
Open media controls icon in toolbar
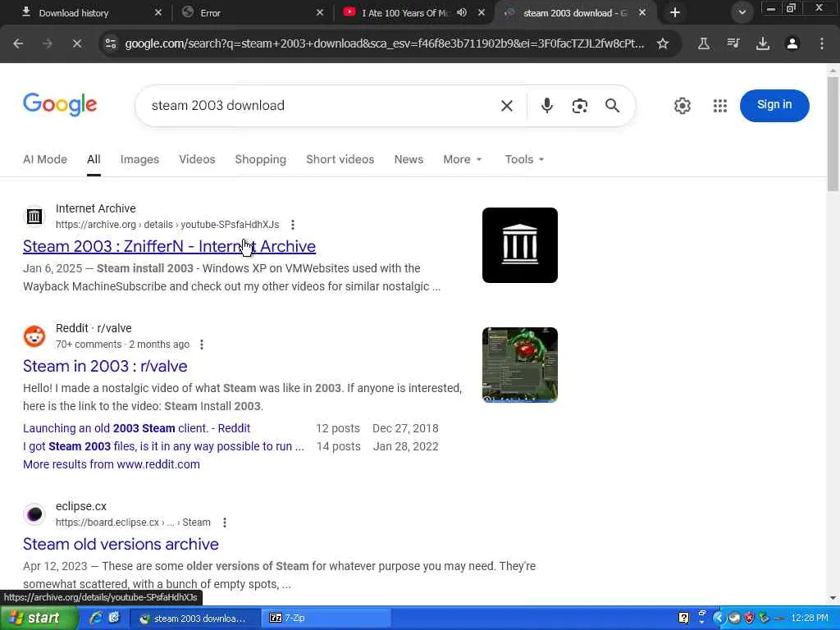[733, 44]
